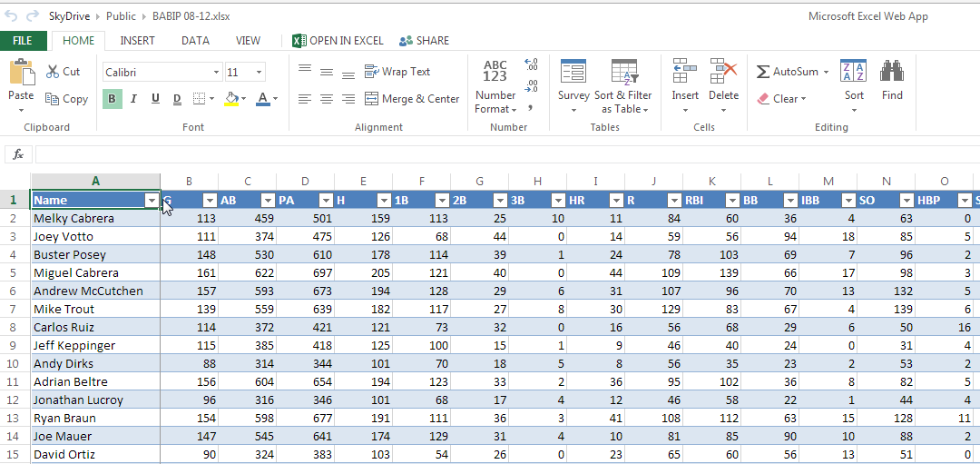
Task: Center text horizontally
Action: click(327, 99)
